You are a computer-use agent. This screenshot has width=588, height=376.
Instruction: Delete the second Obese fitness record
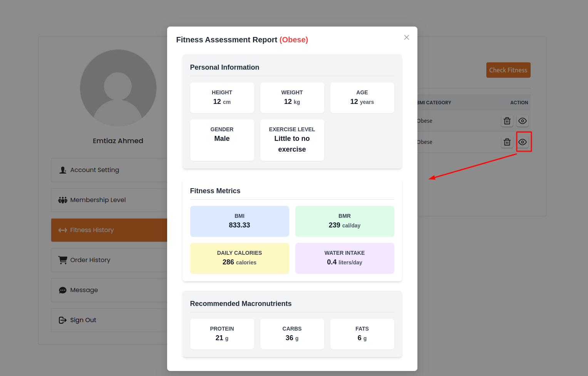[507, 142]
